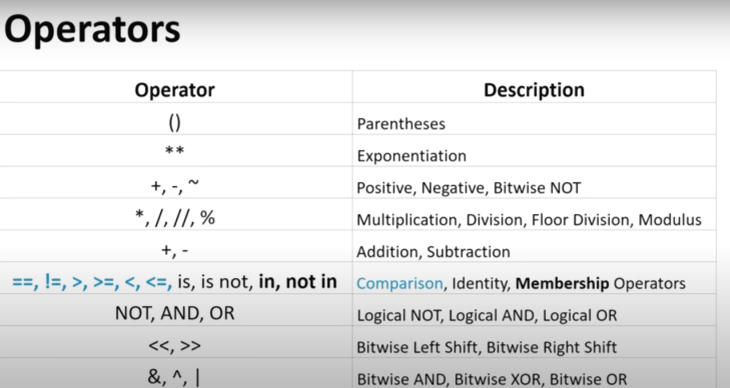Click the blue comparison operators text
Viewport: 730px width, 388px height.
[92, 282]
